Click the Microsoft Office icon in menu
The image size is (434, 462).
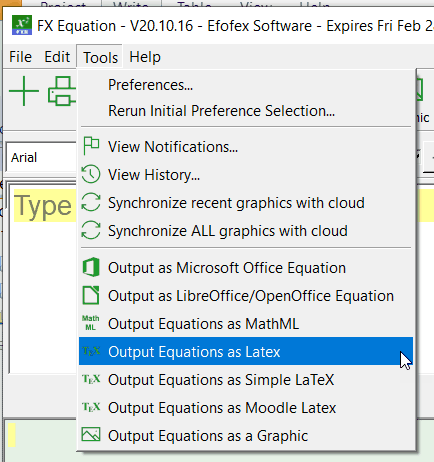(x=91, y=267)
